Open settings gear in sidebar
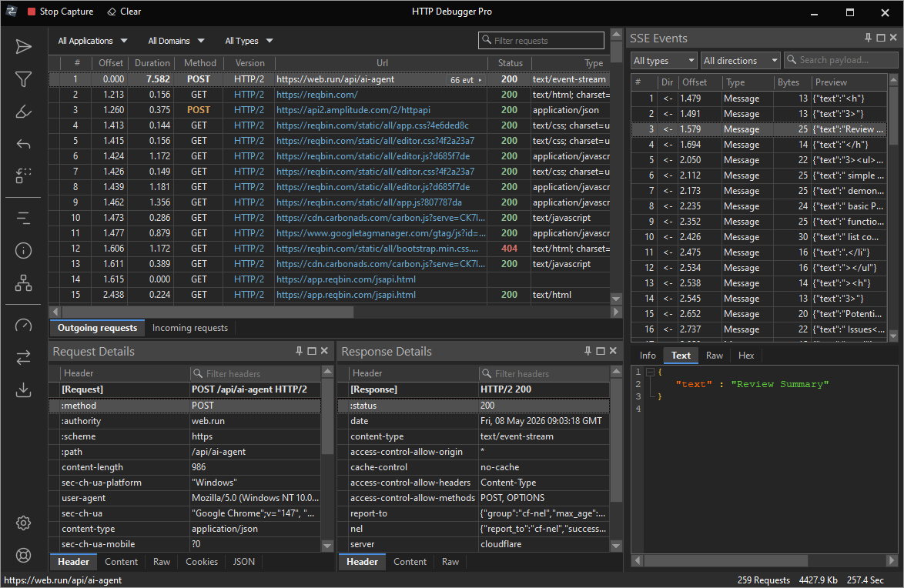904x588 pixels. point(23,523)
